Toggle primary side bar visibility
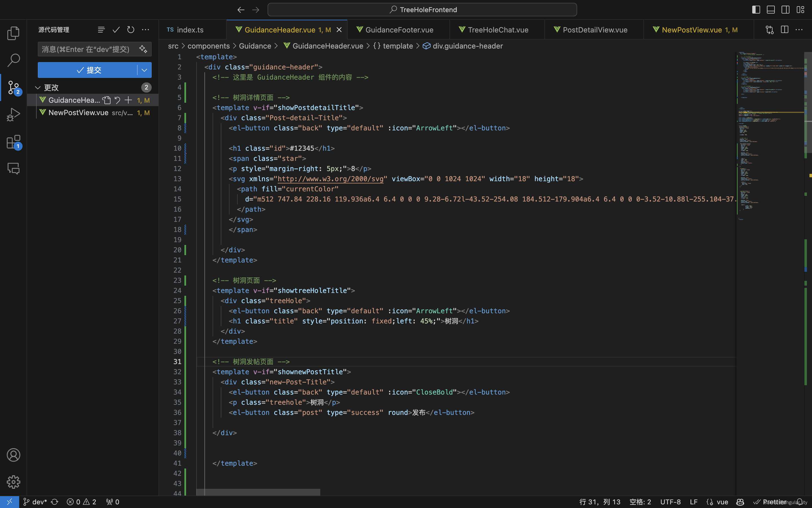 (756, 10)
